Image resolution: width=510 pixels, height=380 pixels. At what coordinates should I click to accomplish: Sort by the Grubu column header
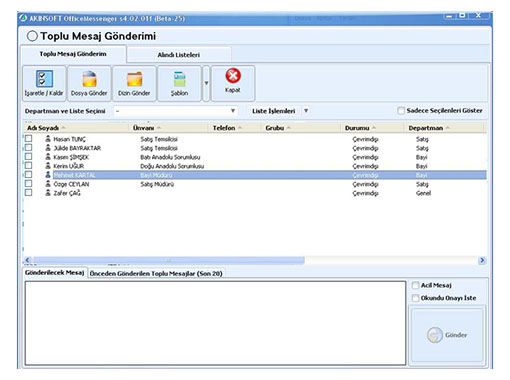[301, 128]
